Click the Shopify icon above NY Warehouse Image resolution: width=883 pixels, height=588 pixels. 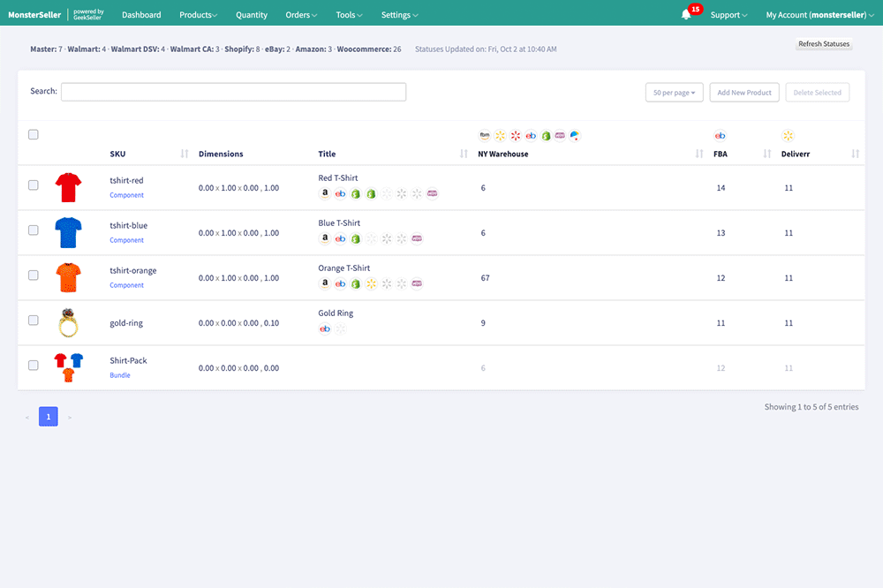point(546,136)
